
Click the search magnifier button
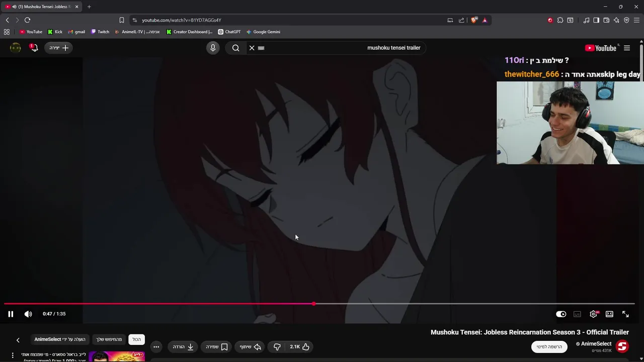coord(235,48)
